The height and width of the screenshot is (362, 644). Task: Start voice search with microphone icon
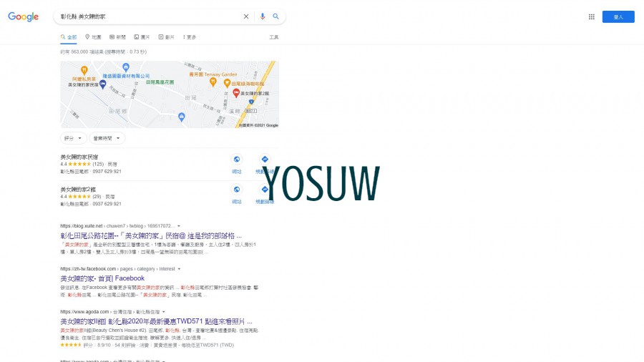[x=263, y=16]
